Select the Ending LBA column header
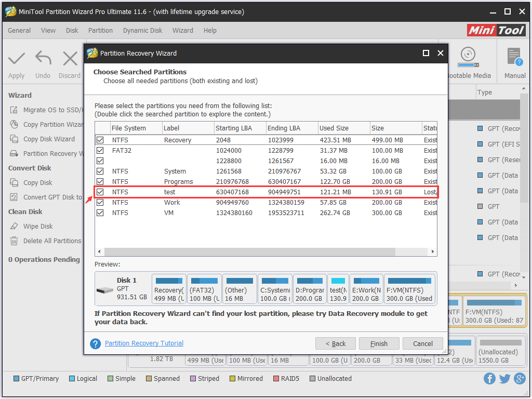This screenshot has height=399, width=532. pos(292,128)
